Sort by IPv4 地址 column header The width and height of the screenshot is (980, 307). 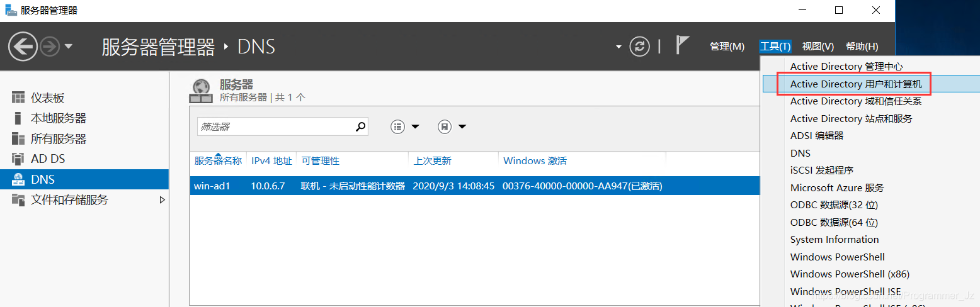271,160
